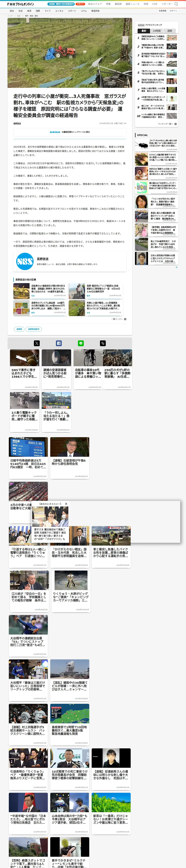Open ranking item 8 about スーパー名物店長
Screen dimensions: 186x868
tap(157, 98)
